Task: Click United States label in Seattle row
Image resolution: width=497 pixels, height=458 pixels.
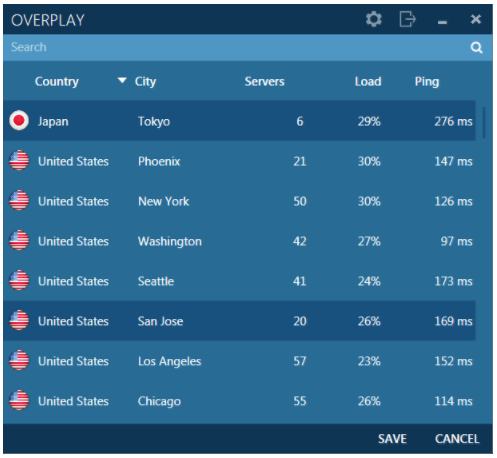Action: click(73, 282)
